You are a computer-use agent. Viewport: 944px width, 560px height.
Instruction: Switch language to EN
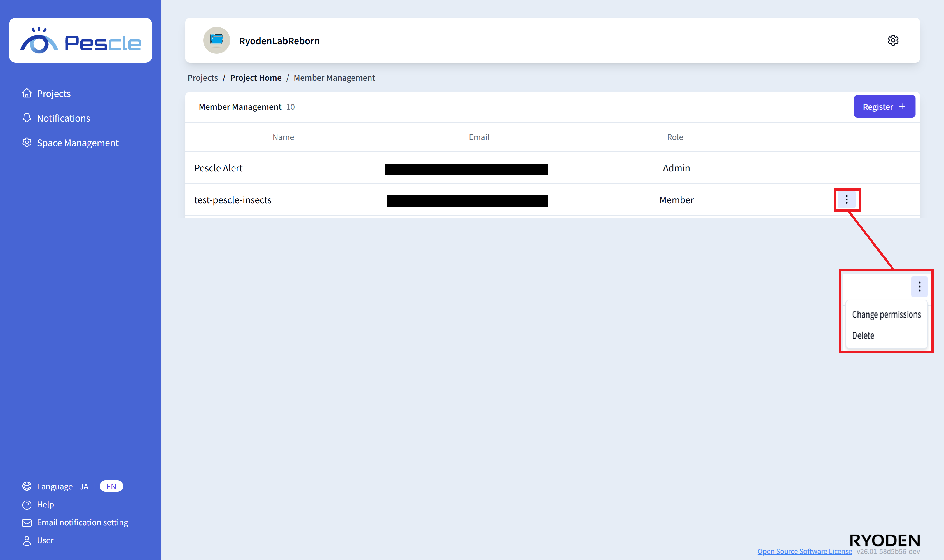[111, 486]
